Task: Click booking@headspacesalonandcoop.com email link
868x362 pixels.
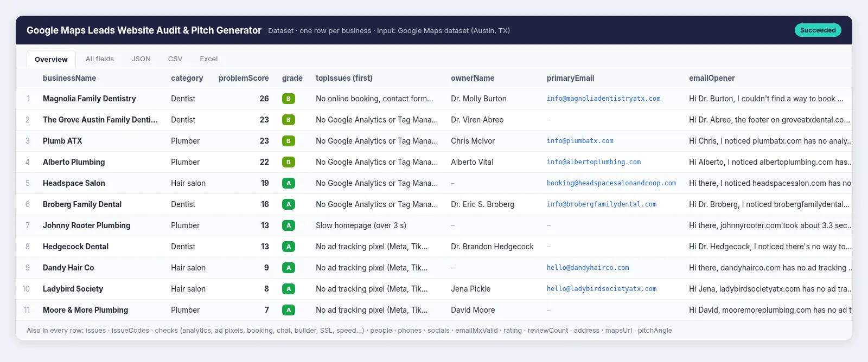Action: point(611,183)
